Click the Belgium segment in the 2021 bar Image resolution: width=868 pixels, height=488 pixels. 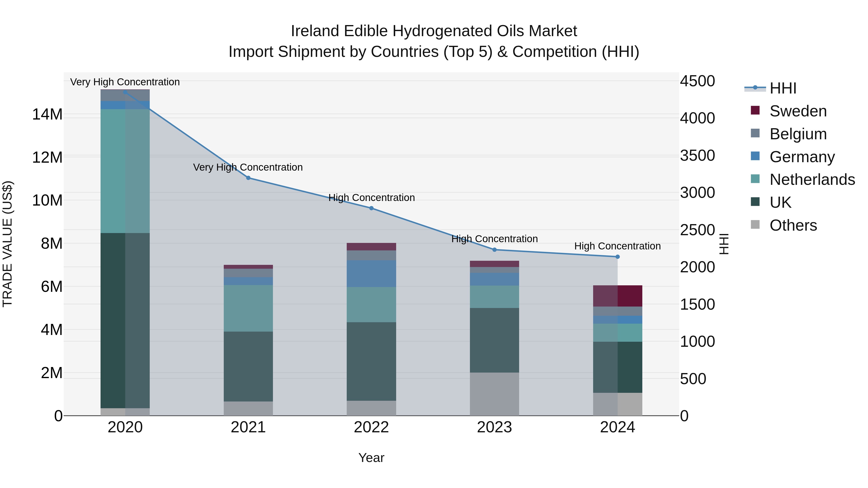[248, 273]
